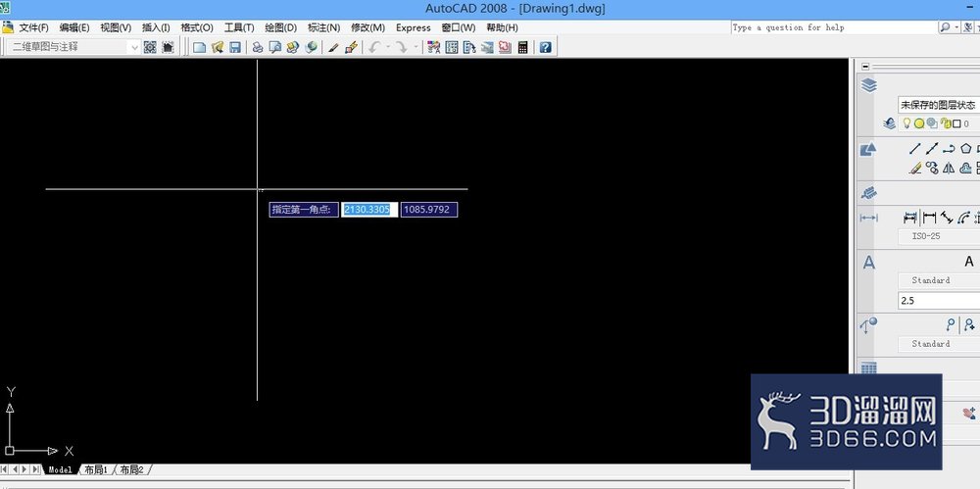The height and width of the screenshot is (489, 980).
Task: Open the QuickCalc calculator icon
Action: (x=523, y=47)
